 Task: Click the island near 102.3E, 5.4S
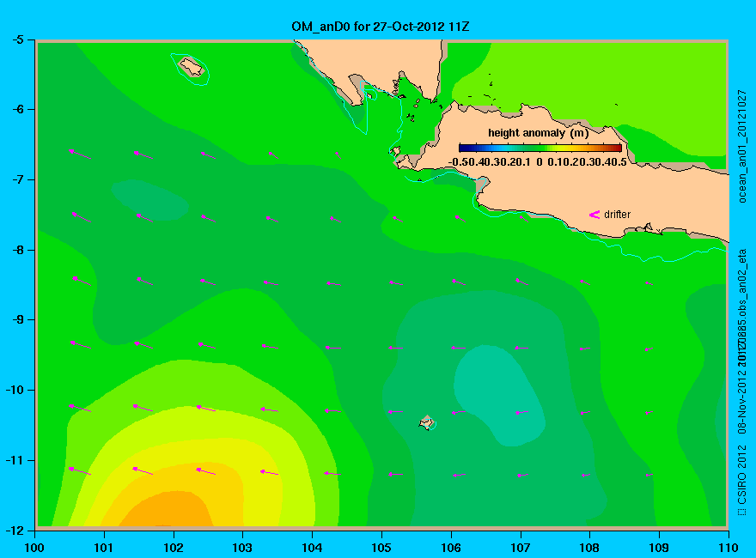[192, 67]
